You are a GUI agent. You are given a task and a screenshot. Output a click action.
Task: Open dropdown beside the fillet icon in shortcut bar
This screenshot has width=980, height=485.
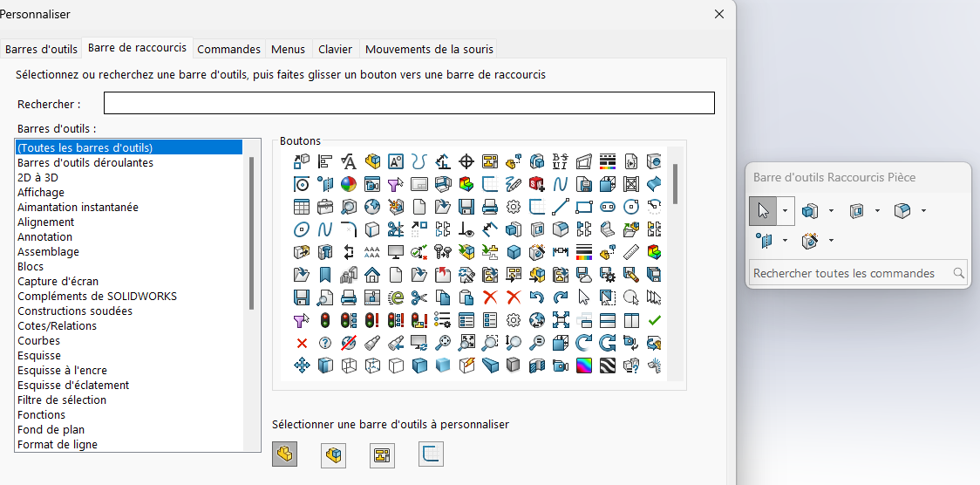click(923, 211)
